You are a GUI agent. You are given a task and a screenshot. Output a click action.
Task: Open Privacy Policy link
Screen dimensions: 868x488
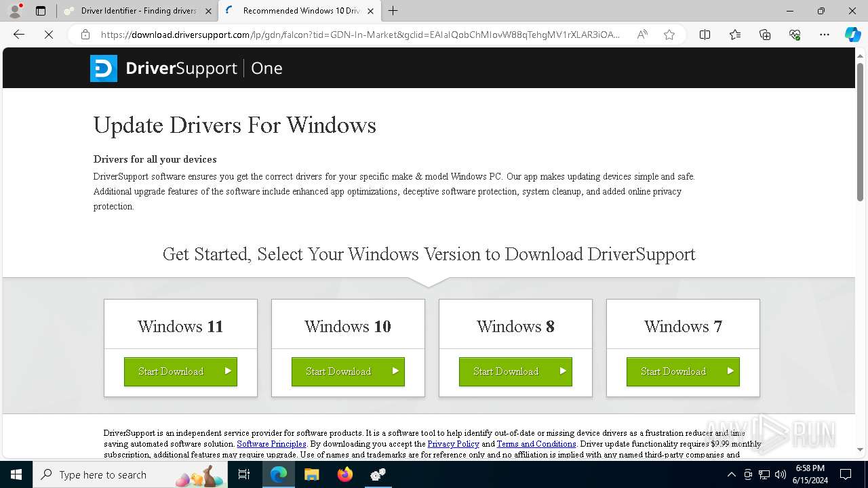pyautogui.click(x=453, y=444)
